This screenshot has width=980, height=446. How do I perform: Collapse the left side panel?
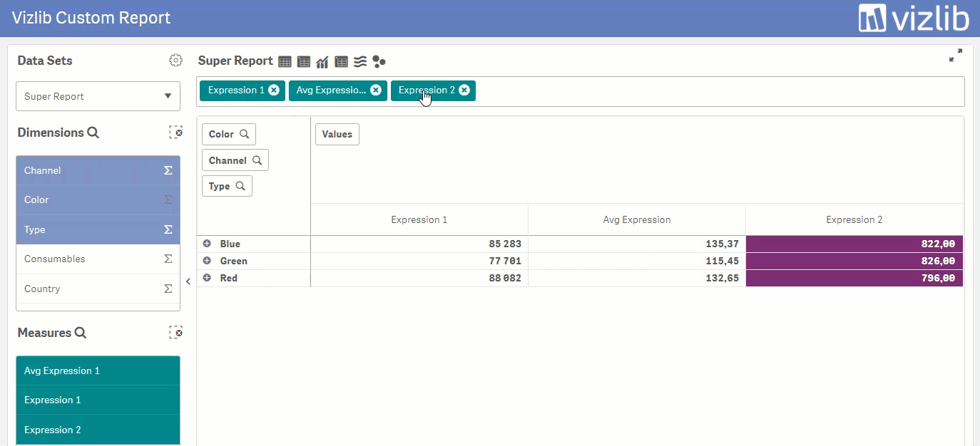(188, 281)
